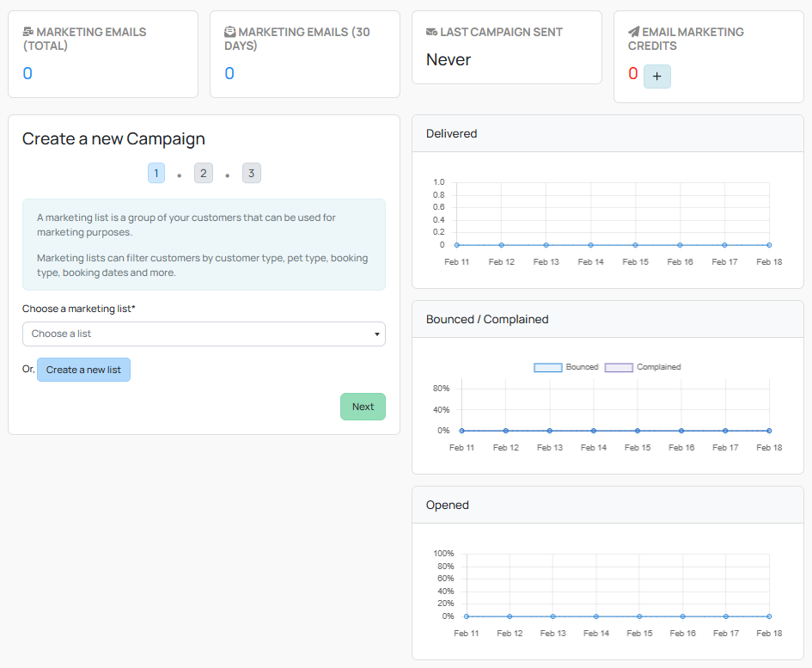812x668 pixels.
Task: Click the marketing list info description box
Action: point(204,245)
